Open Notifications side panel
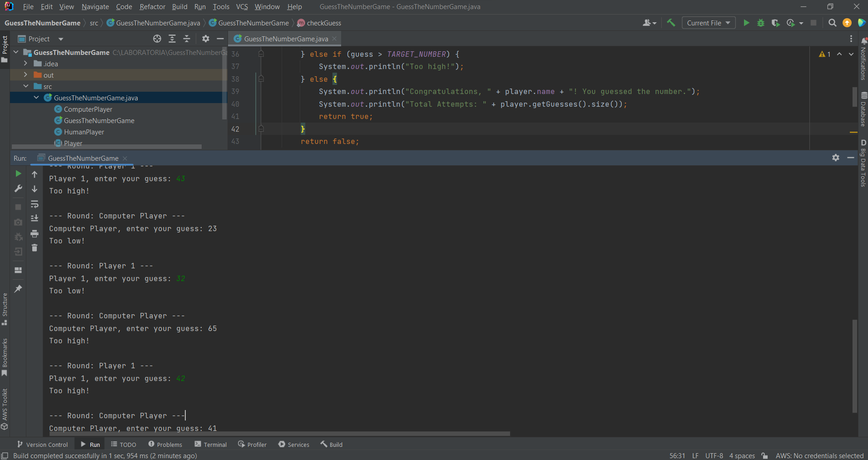This screenshot has height=460, width=868. click(863, 59)
